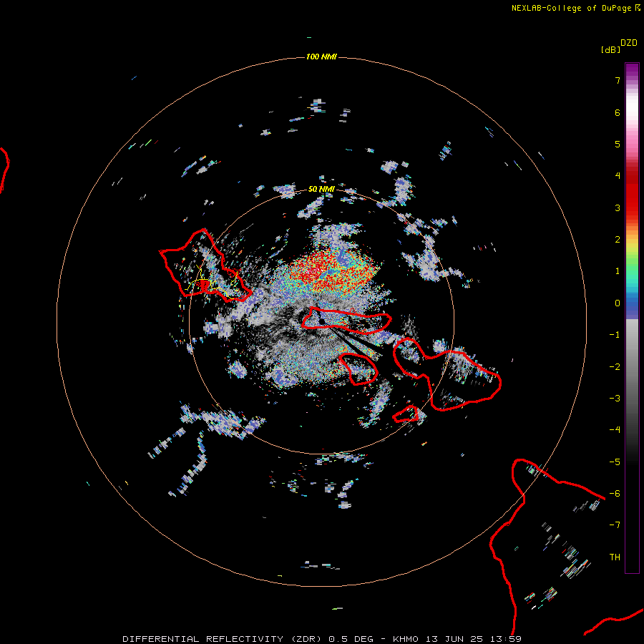Click the 0 value on the scale
Screen dimensions: 644x644
click(x=618, y=303)
